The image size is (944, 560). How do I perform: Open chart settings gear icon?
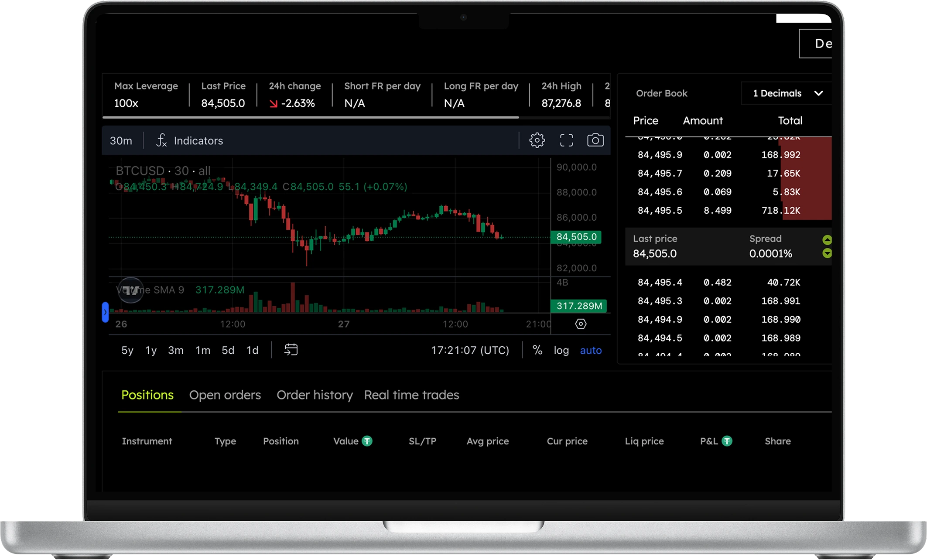537,140
